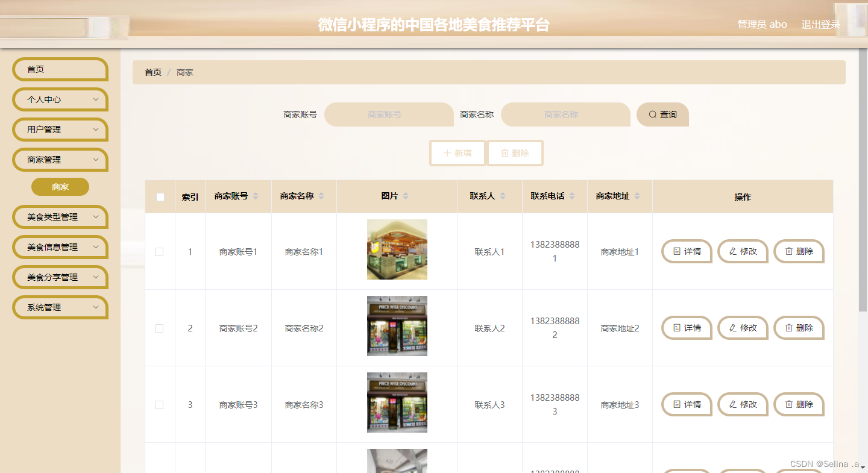The width and height of the screenshot is (868, 473).
Task: Select 商家 submenu item in sidebar
Action: click(60, 187)
